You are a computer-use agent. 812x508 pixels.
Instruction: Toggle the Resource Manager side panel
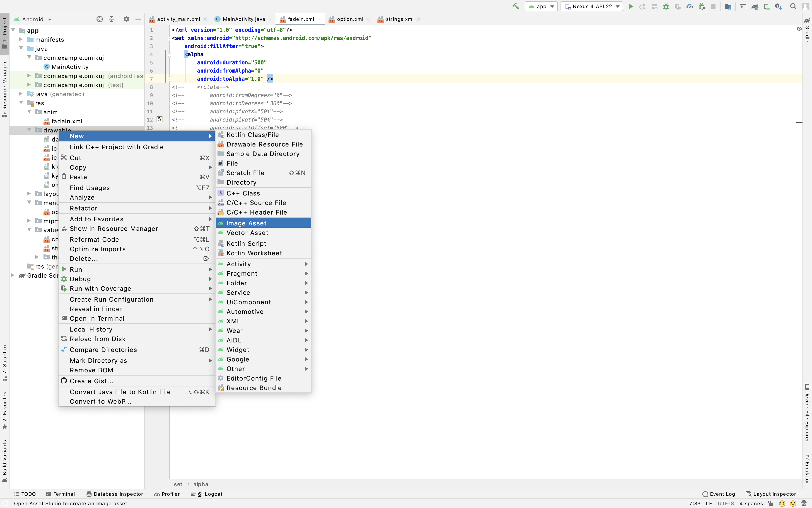(5, 89)
